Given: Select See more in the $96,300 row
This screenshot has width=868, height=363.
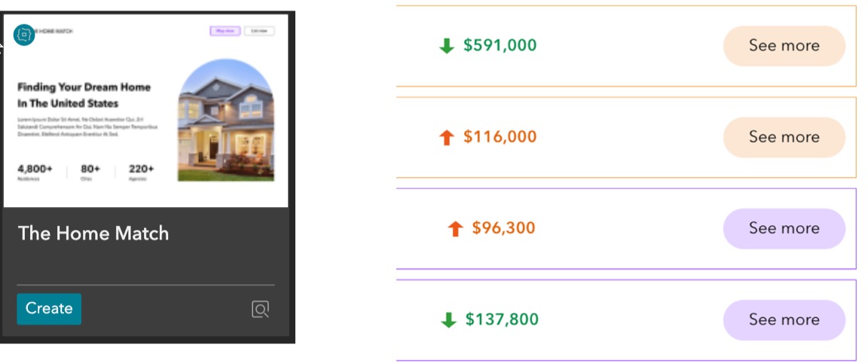Looking at the screenshot, I should tap(784, 228).
